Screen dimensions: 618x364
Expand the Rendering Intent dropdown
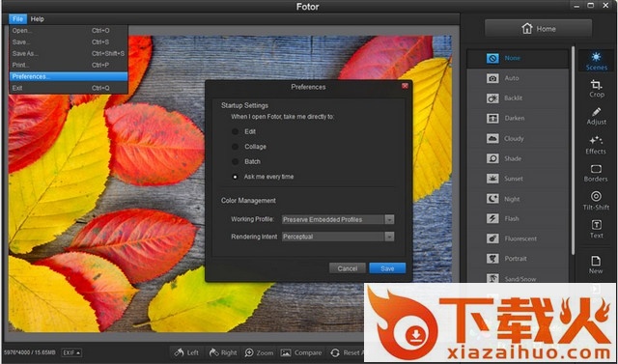click(389, 237)
